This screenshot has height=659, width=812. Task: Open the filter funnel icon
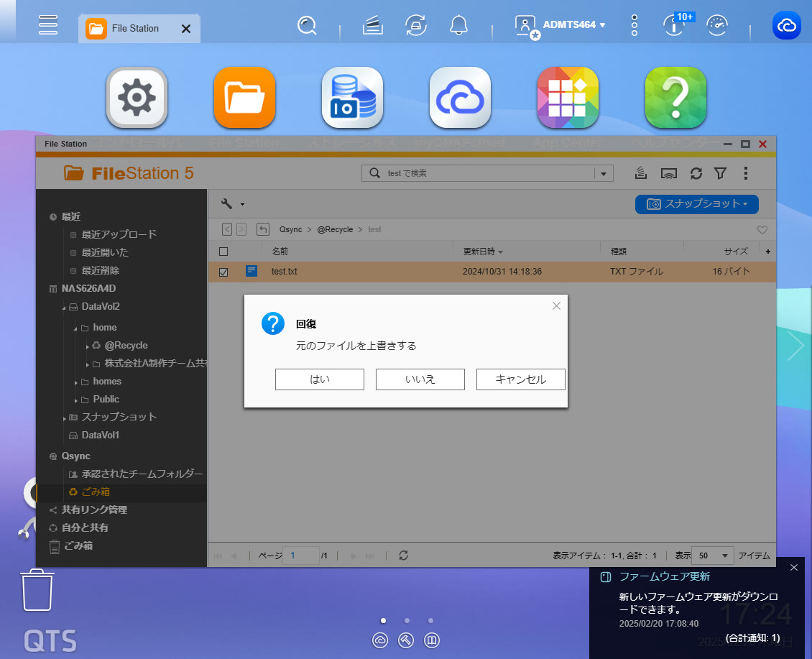pos(720,173)
